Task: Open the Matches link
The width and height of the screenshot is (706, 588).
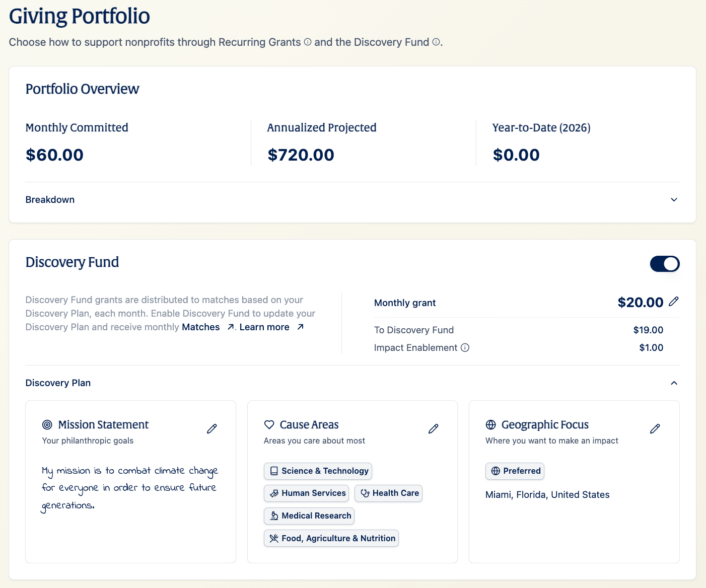Action: (x=200, y=327)
